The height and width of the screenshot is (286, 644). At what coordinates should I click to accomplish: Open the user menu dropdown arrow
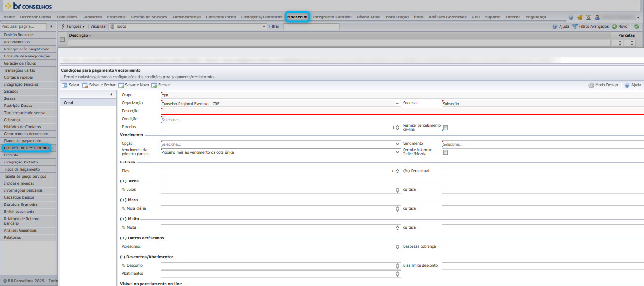638,17
